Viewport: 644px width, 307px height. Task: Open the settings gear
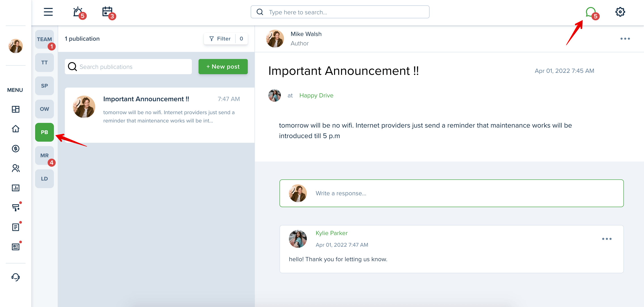point(620,12)
